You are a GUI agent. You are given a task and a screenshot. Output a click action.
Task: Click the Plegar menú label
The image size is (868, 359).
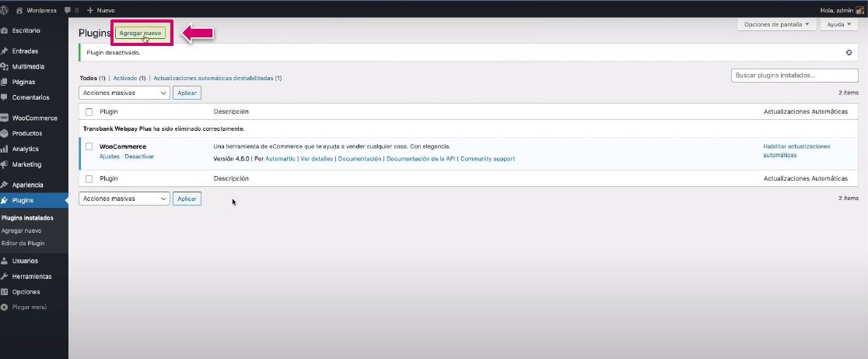[30, 307]
